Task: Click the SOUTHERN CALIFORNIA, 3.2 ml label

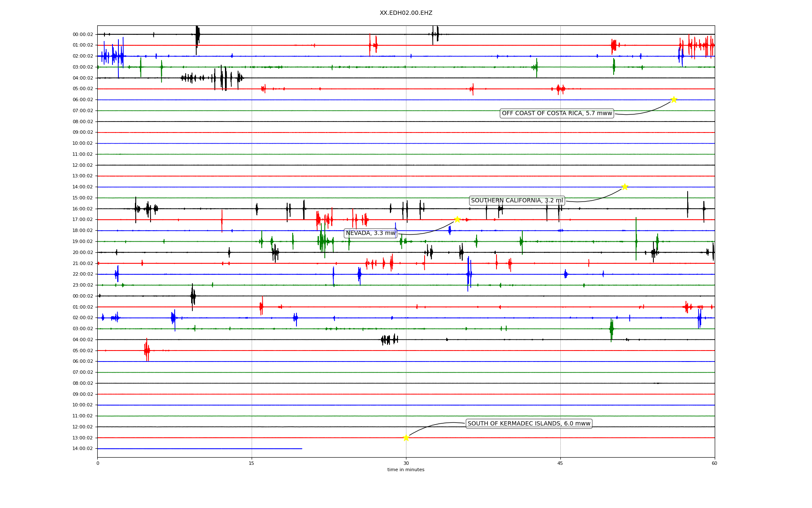Action: [x=517, y=201]
